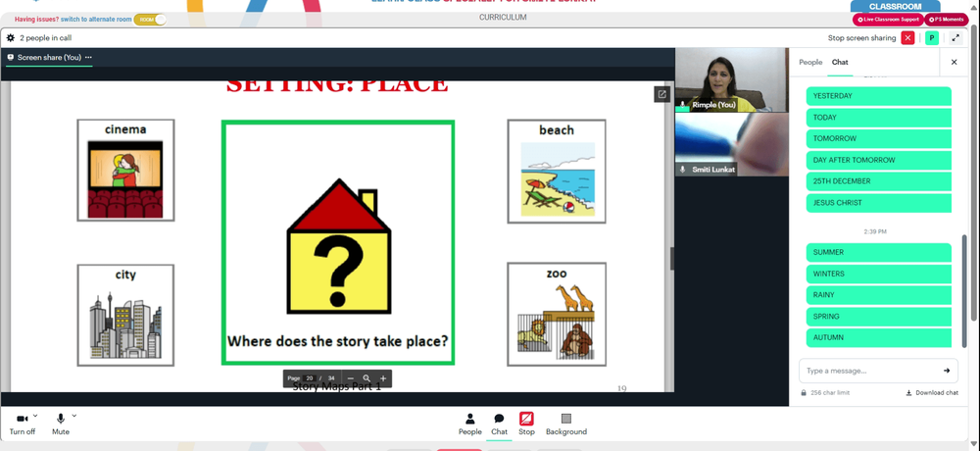Zoom out the PDF with minus icon
Viewport: 980px width, 451px height.
350,378
